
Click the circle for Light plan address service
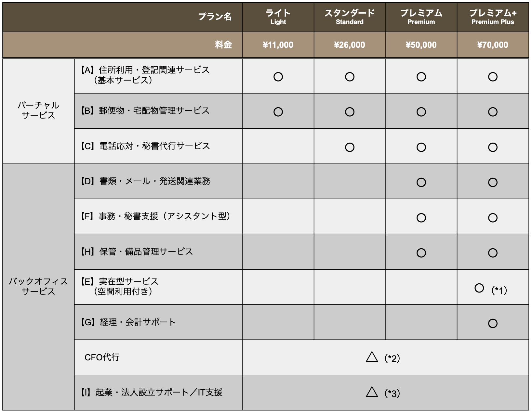point(278,77)
